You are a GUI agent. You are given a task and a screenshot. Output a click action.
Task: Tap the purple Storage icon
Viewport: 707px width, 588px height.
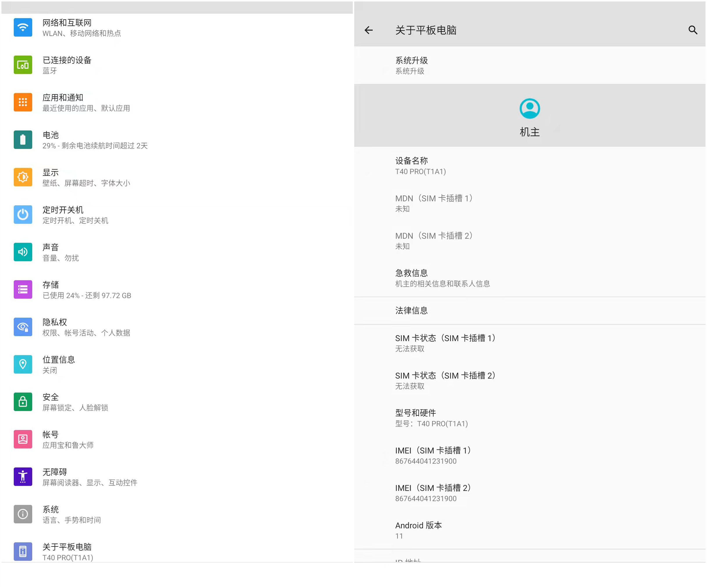pyautogui.click(x=23, y=289)
